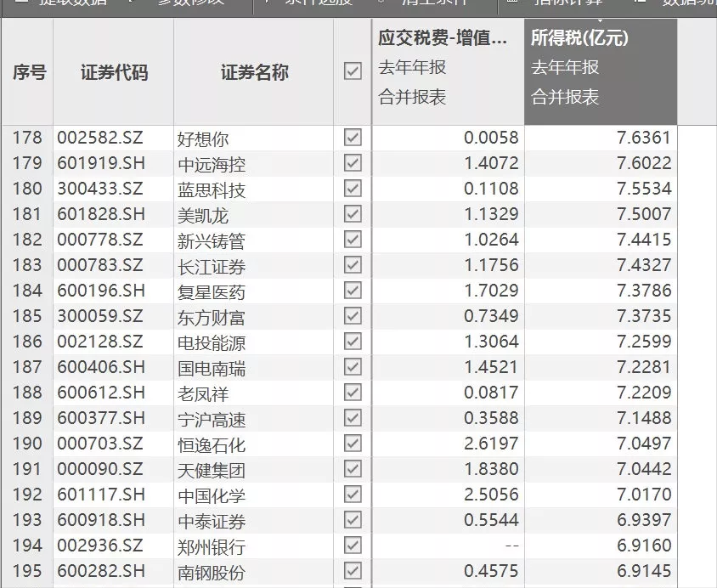Toggle the select-all checkbox in the header
Screen dimensions: 717x588
[353, 72]
